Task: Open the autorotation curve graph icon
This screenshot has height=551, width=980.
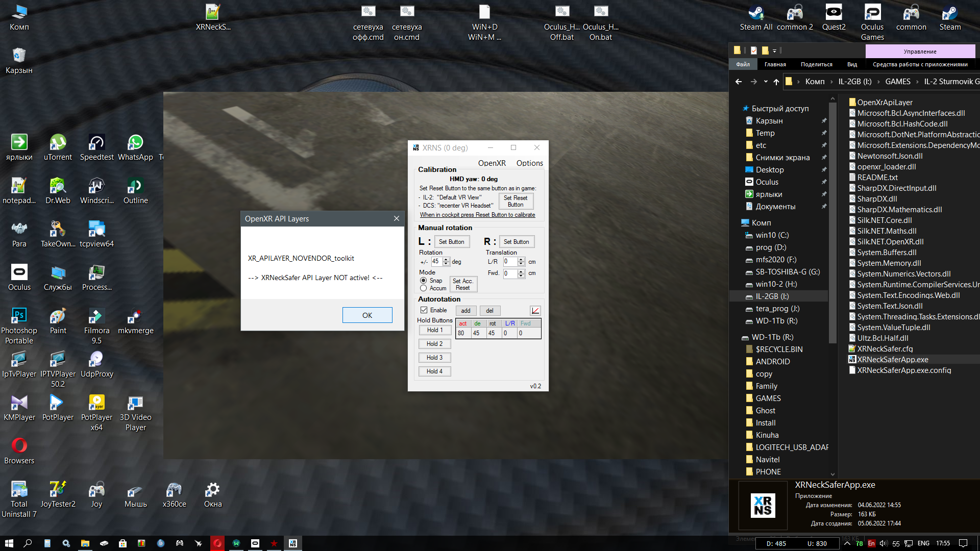Action: pyautogui.click(x=535, y=311)
